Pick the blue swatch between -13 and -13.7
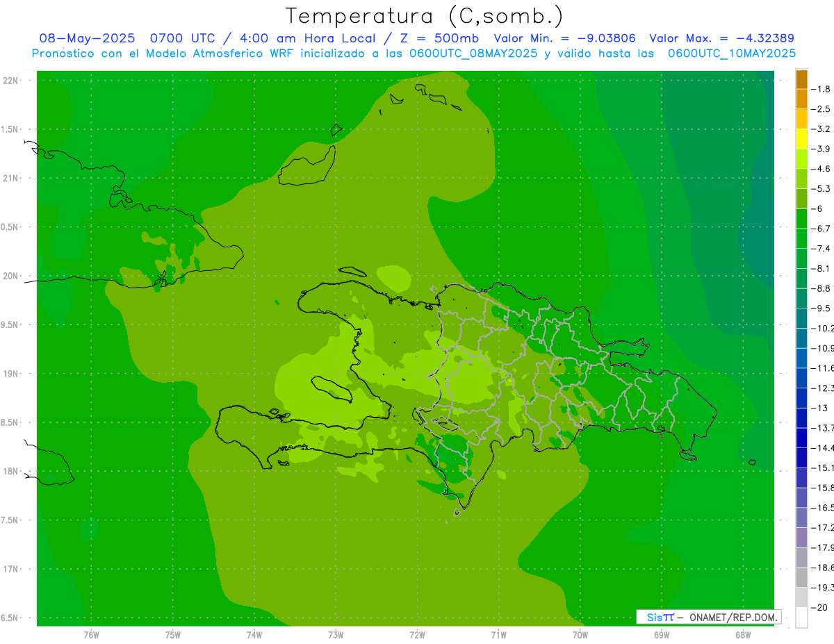Image resolution: width=834 pixels, height=644 pixels. (x=801, y=418)
